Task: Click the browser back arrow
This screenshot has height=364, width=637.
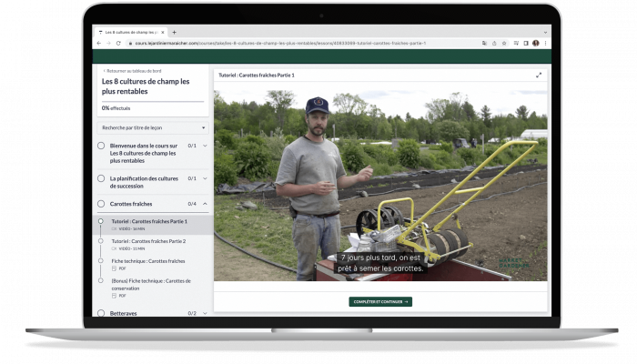Action: click(x=98, y=43)
